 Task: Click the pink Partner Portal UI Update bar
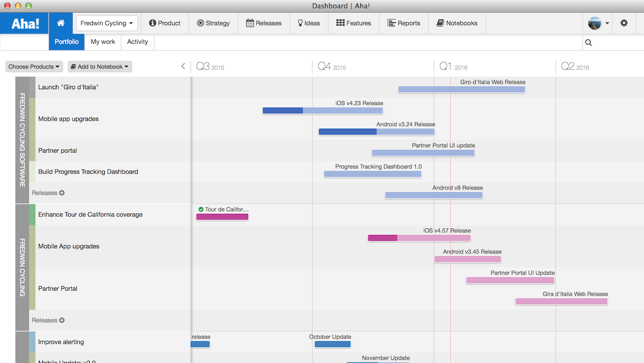[510, 281]
